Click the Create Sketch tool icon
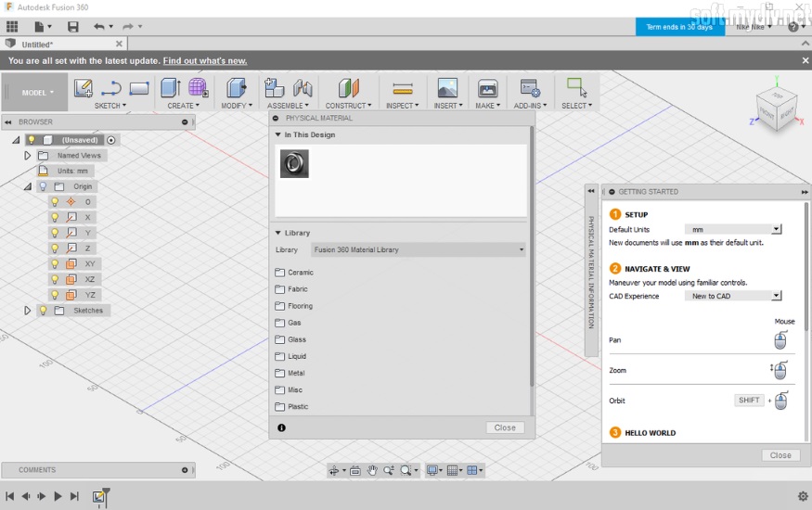Image resolution: width=812 pixels, height=510 pixels. pos(84,88)
